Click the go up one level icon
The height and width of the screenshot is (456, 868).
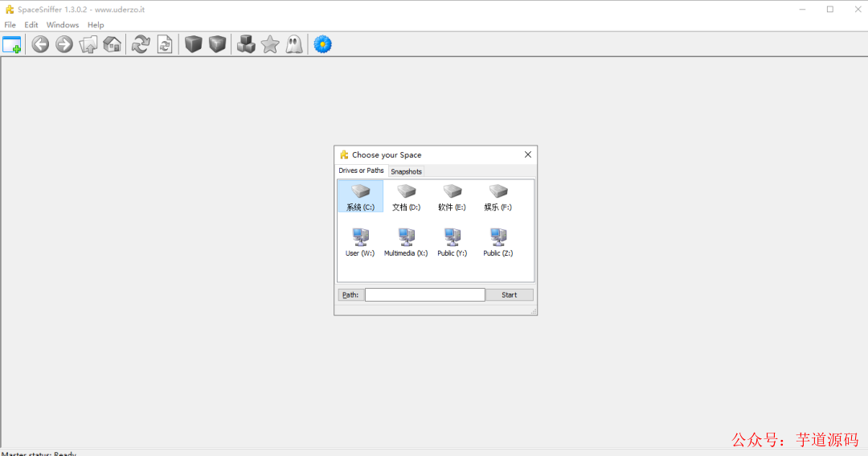(88, 44)
